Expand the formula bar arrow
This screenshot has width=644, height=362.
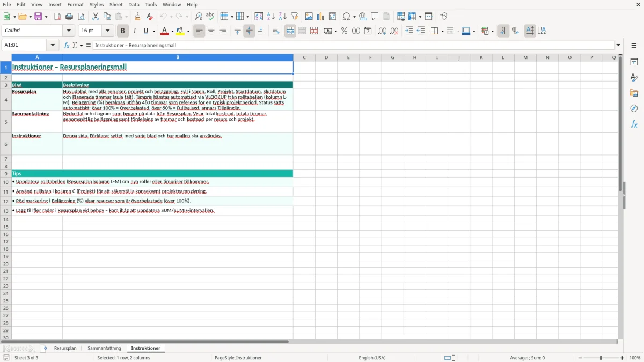tap(618, 46)
